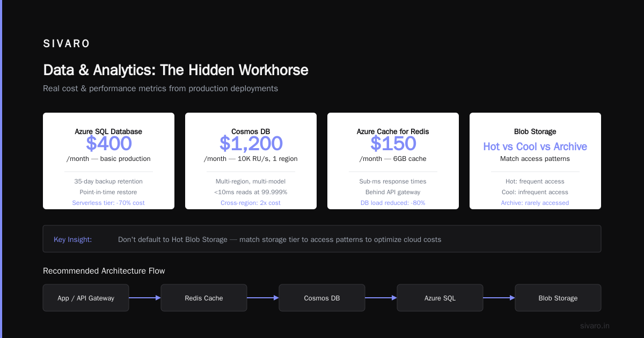Click '<10ms reads at 99.999%' line
Viewport: 644px width, 338px height.
(x=251, y=192)
